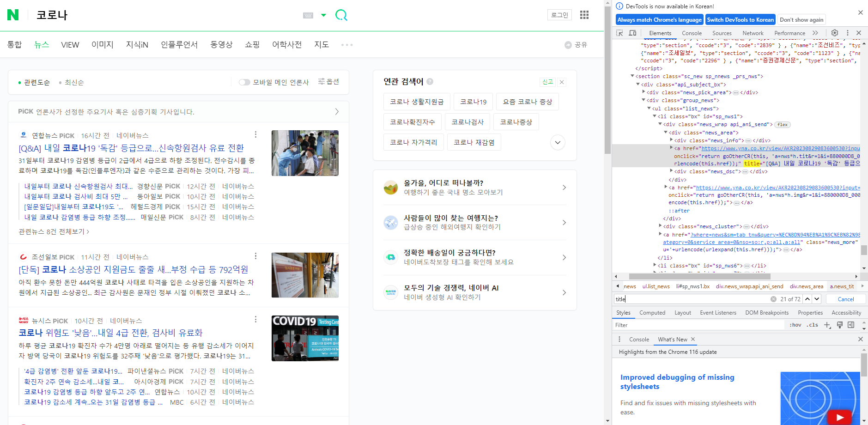Switch to the 이미지 tab
The height and width of the screenshot is (425, 868).
pos(103,44)
